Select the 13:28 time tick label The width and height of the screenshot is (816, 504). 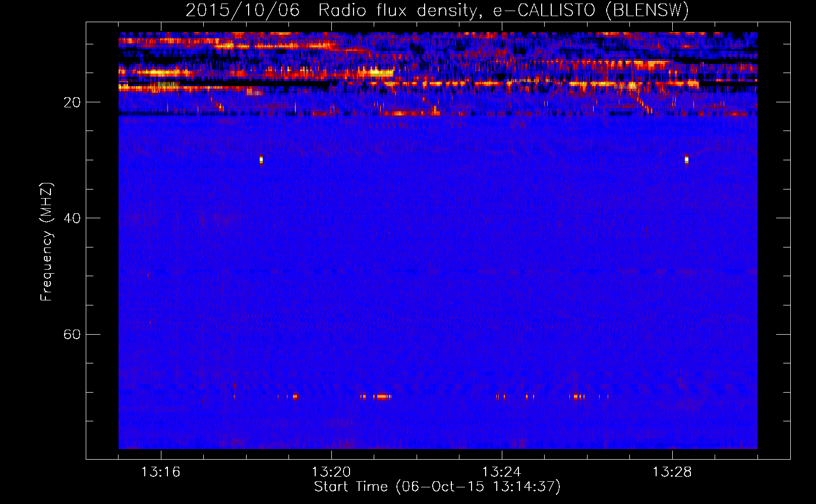click(x=672, y=472)
